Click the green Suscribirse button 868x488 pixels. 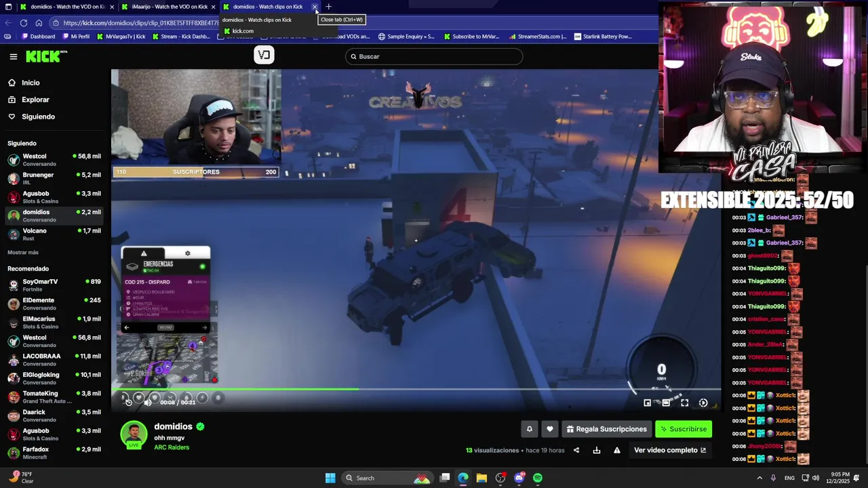(x=684, y=429)
